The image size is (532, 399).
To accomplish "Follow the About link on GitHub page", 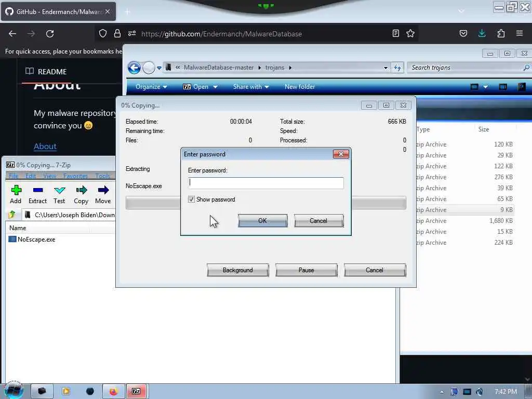I will (x=45, y=146).
